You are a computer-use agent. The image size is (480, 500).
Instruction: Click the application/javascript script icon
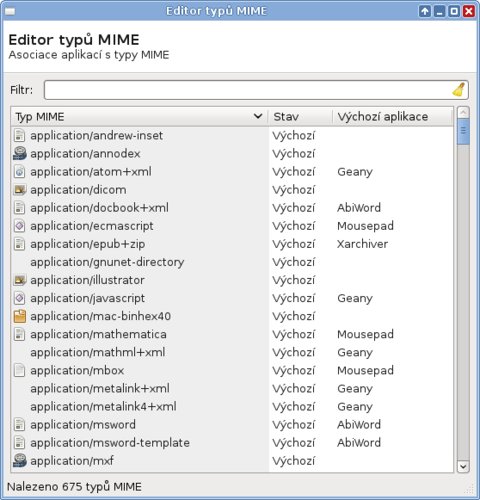[20, 298]
